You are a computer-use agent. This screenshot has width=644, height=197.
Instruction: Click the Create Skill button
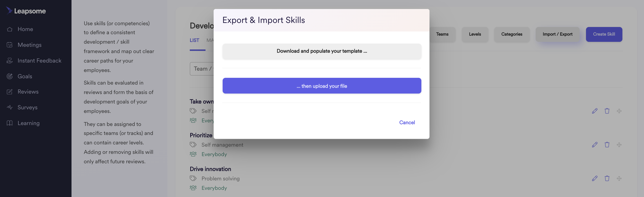(x=604, y=34)
